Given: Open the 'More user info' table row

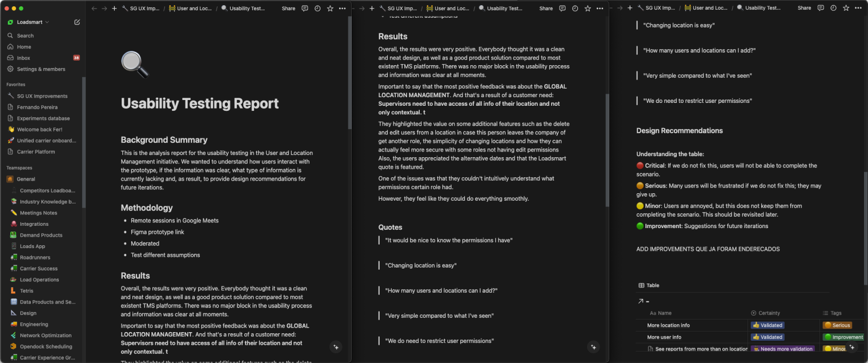Looking at the screenshot, I should point(664,337).
